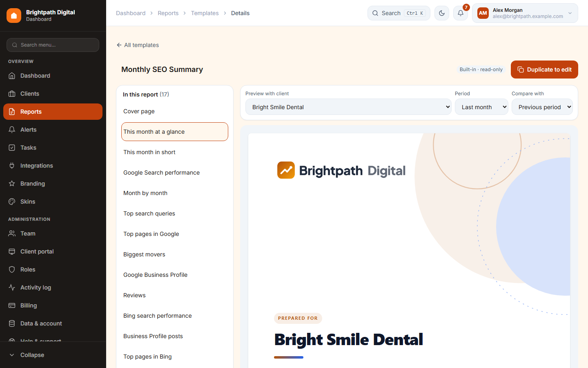Open Team people icon item
This screenshot has width=588, height=368.
[x=53, y=233]
